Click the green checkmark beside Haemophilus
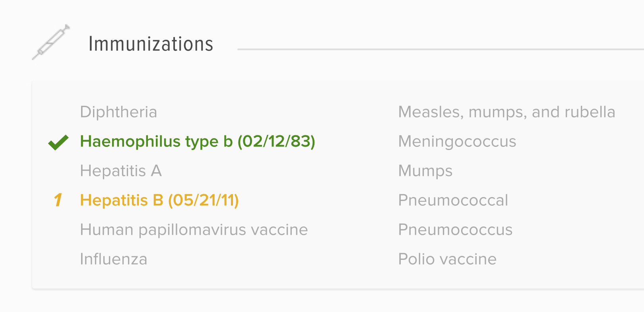Screen dimensions: 644x312 58,142
